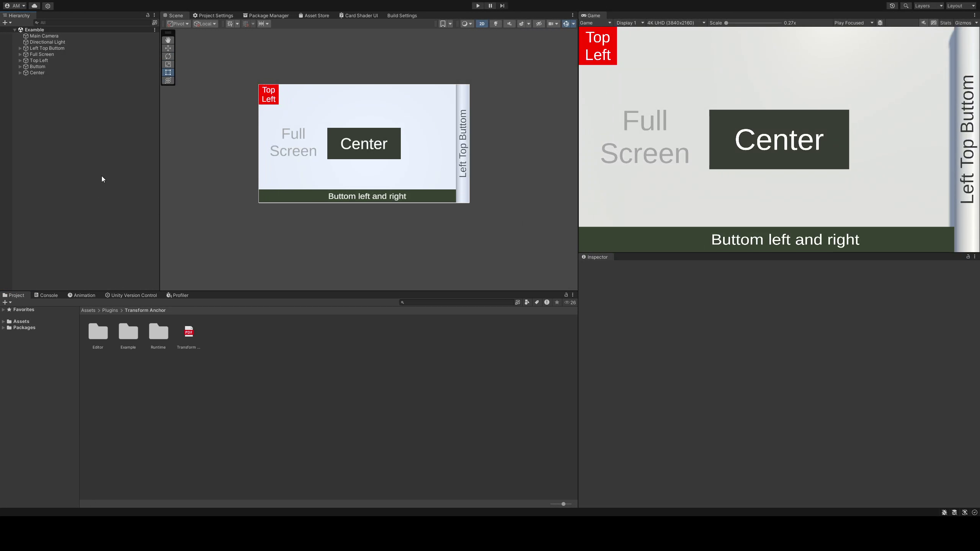Lock the Inspector panel
980x551 pixels.
coord(968,257)
